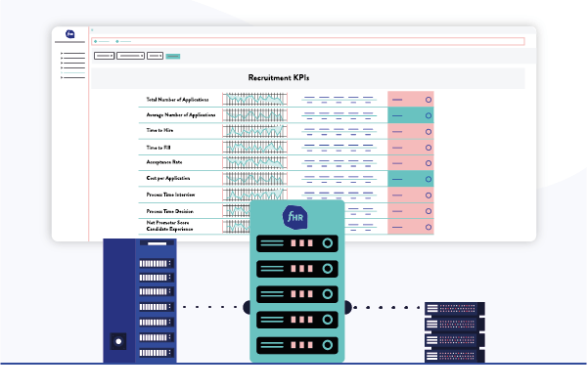Open the widest middle filter dropdown
588x391 pixels.
click(130, 56)
